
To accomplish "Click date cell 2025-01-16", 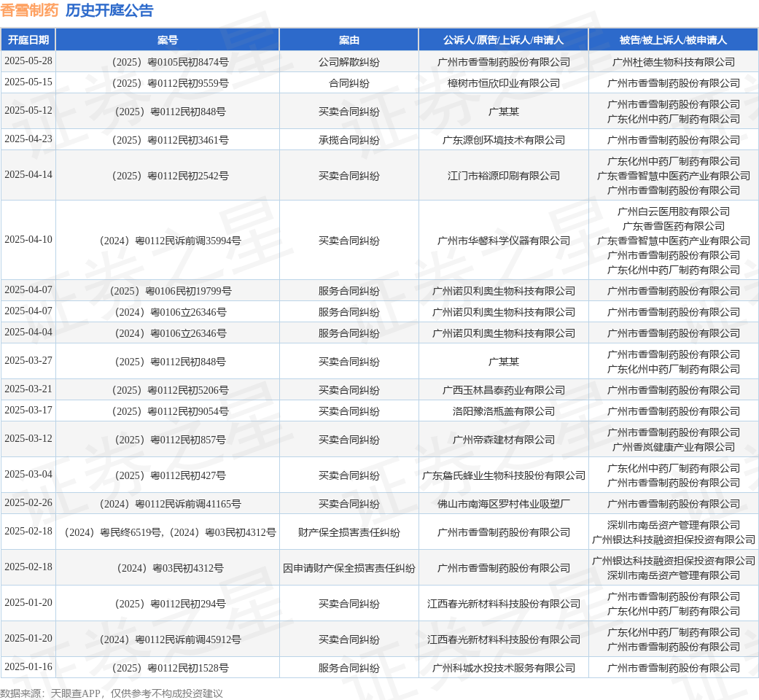I will click(x=28, y=668).
